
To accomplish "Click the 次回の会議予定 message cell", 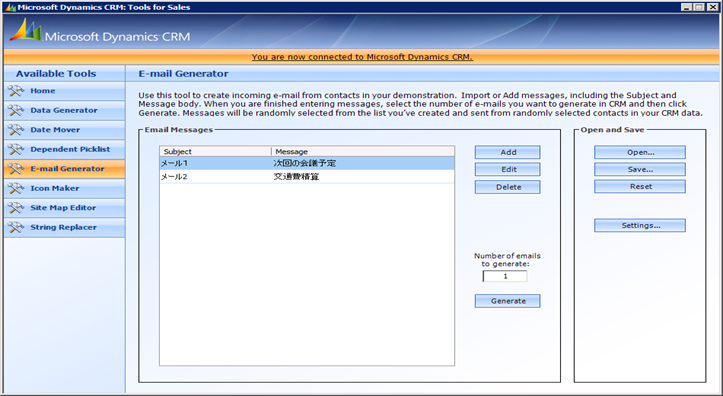I will pyautogui.click(x=304, y=163).
